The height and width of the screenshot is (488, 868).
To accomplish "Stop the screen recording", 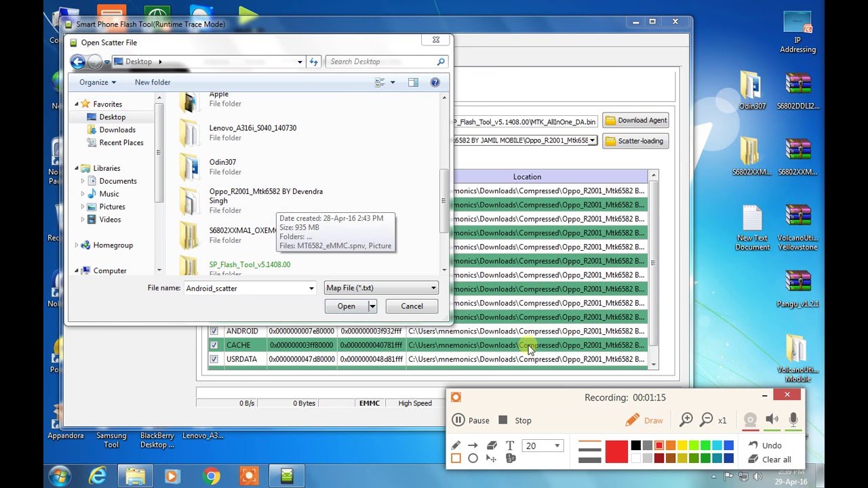I will tap(515, 420).
